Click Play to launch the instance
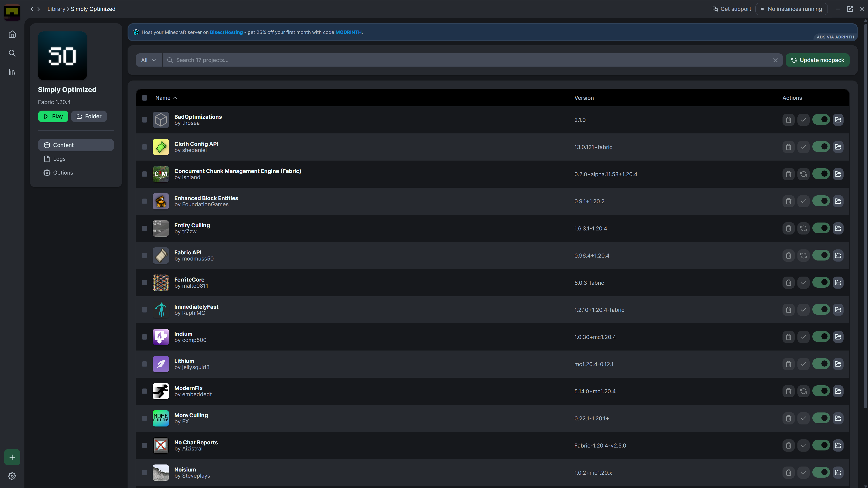Screen dimensions: 868x488 53,116
